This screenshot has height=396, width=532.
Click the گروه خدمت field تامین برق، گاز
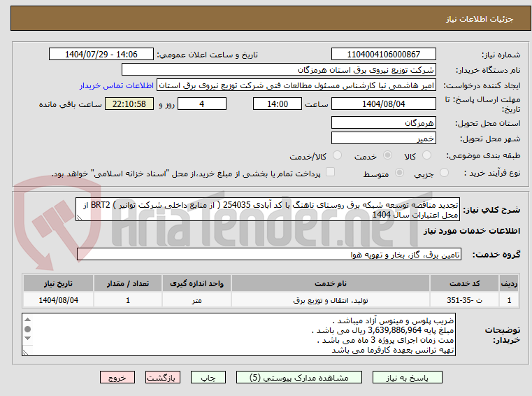click(x=268, y=254)
